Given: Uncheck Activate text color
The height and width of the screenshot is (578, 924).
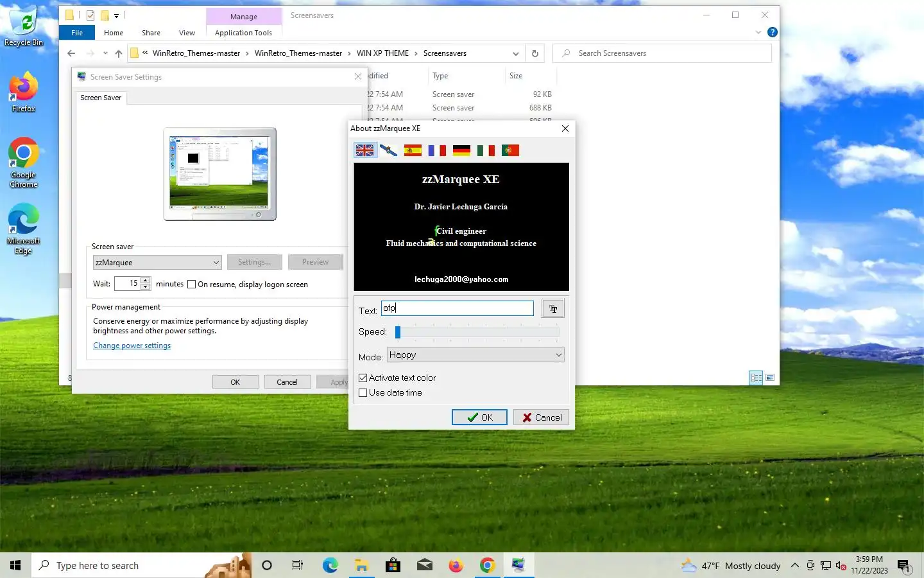Looking at the screenshot, I should click(363, 378).
